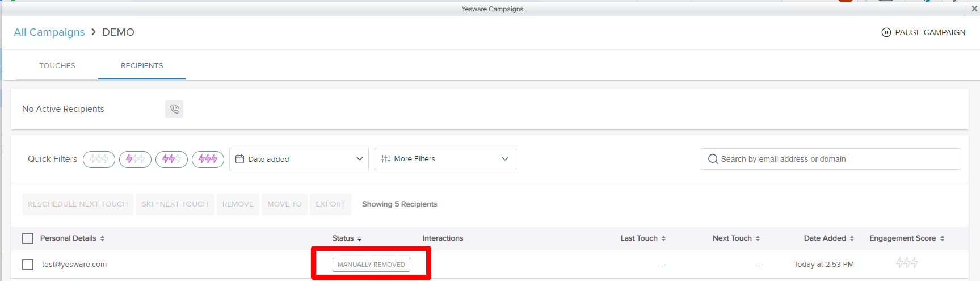Go back to All Campaigns
Viewport: 980px width, 281px height.
click(x=49, y=32)
